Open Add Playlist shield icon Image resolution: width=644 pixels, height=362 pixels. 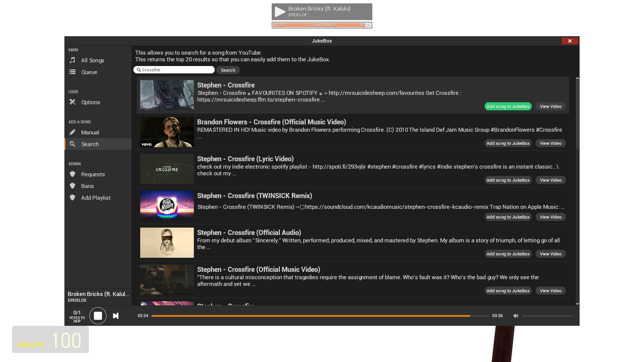pos(72,197)
